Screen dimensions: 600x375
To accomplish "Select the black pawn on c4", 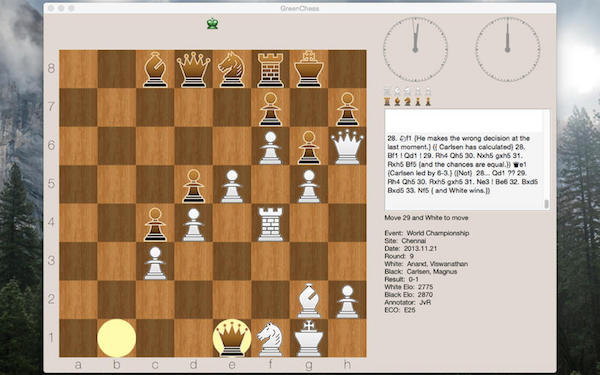I will click(155, 224).
